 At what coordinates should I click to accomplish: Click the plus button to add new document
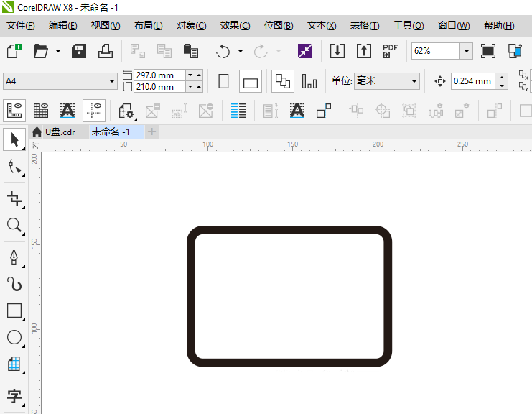tap(152, 132)
